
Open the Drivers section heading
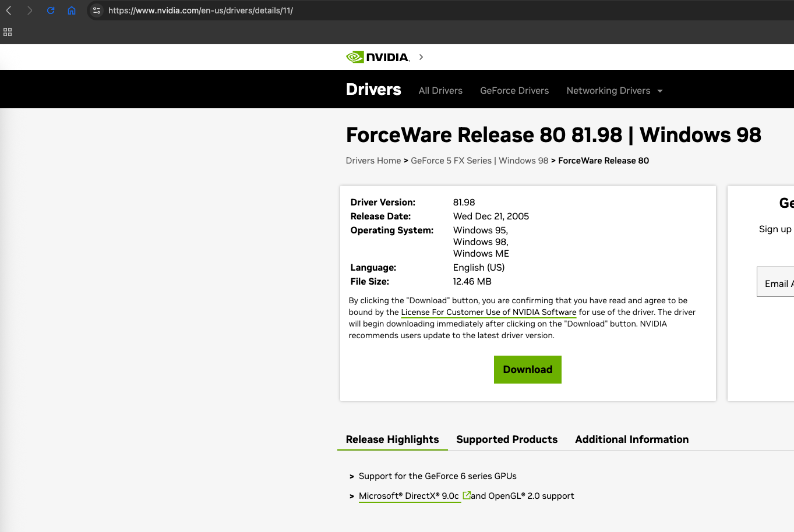click(x=373, y=90)
